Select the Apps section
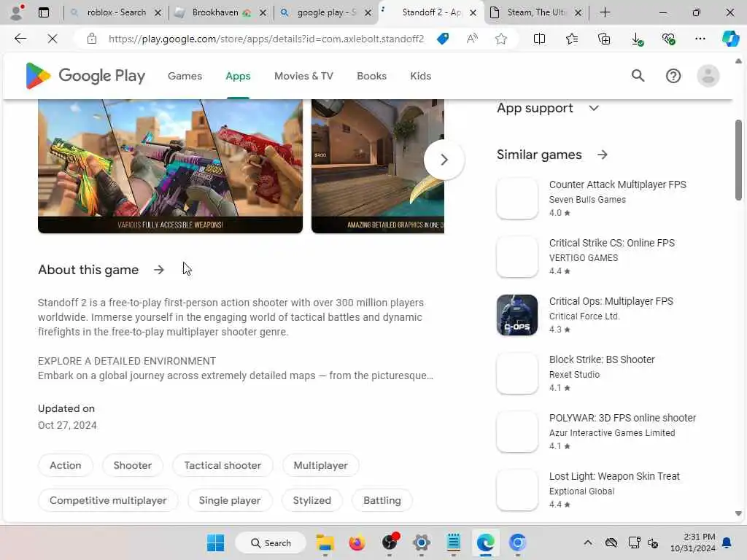 [x=238, y=76]
